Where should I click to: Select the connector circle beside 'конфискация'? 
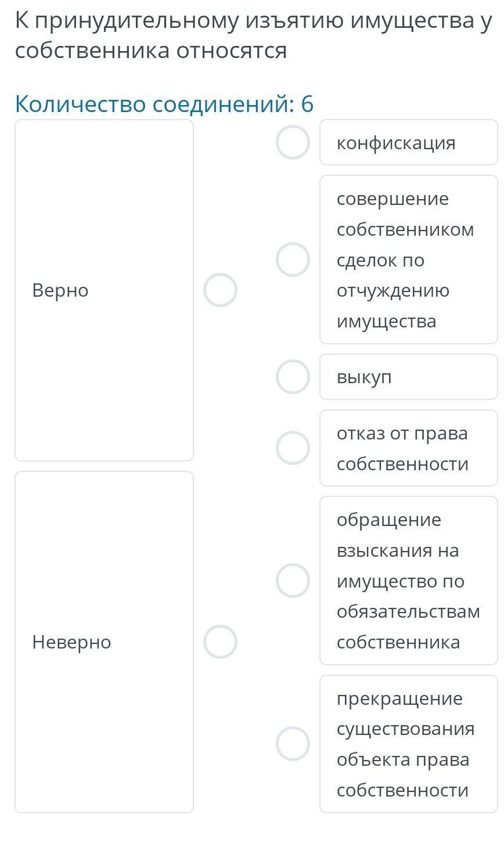coord(293,142)
